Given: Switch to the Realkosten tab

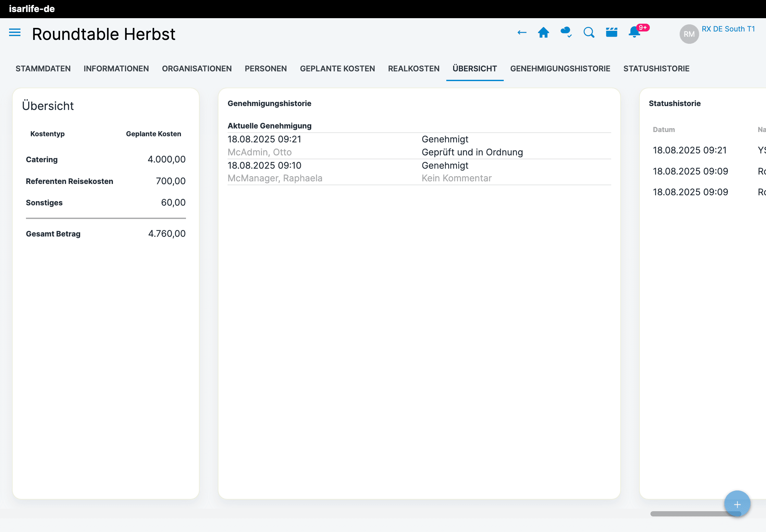Looking at the screenshot, I should pyautogui.click(x=414, y=69).
